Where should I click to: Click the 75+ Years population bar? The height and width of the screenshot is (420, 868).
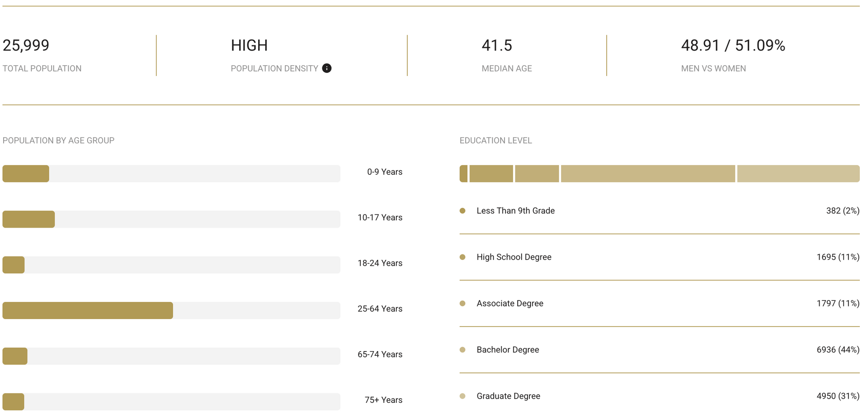pyautogui.click(x=171, y=402)
